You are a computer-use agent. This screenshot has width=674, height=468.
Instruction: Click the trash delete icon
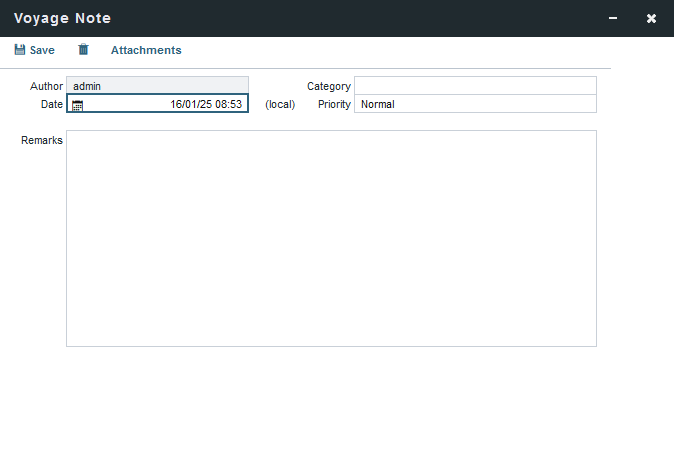pos(83,50)
